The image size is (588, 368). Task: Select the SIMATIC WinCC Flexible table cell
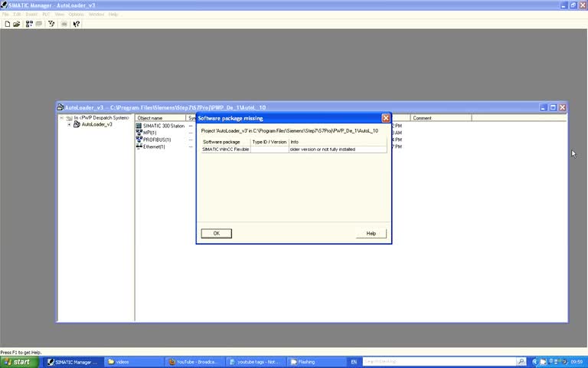(226, 149)
